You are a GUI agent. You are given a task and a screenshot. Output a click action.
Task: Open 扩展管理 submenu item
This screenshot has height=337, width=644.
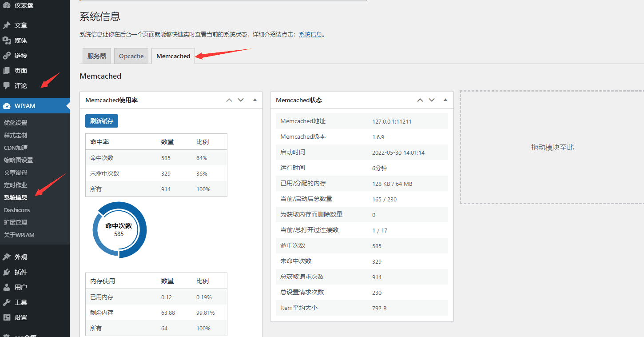tap(16, 222)
